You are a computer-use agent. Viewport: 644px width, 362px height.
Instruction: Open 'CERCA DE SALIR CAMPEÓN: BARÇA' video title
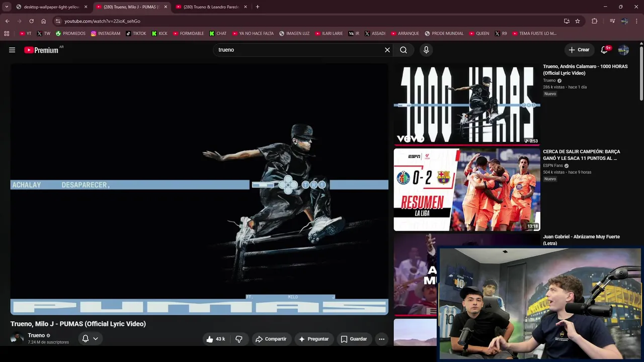(582, 155)
